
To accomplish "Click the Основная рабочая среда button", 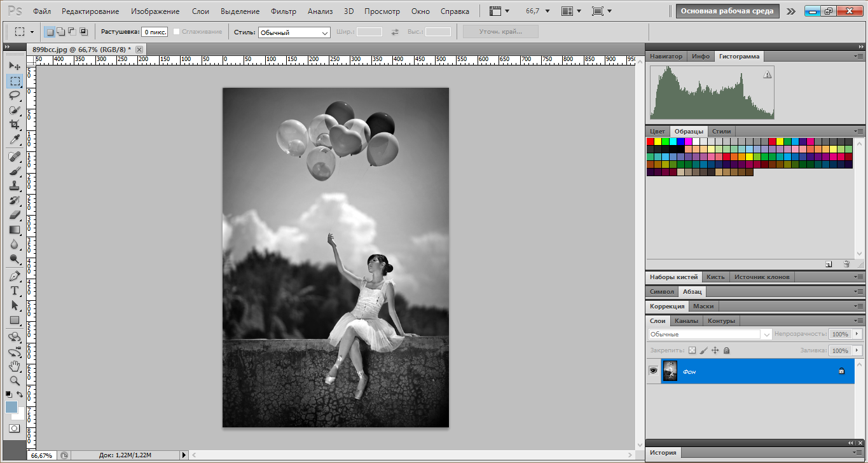I will point(727,11).
